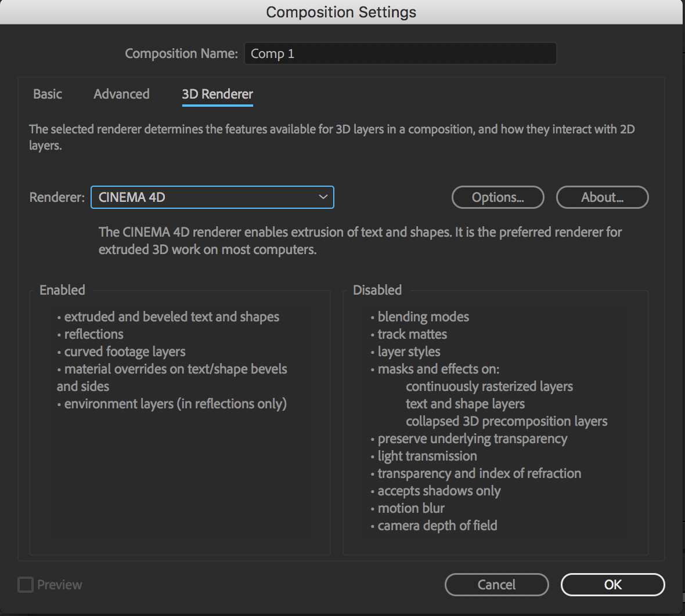Viewport: 685px width, 616px height.
Task: Click the Composition Name text field
Action: 400,53
